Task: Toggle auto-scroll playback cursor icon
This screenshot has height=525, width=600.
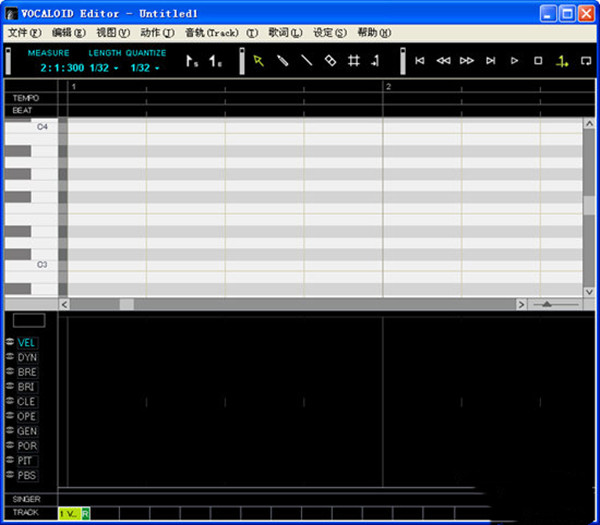Action: coord(562,61)
